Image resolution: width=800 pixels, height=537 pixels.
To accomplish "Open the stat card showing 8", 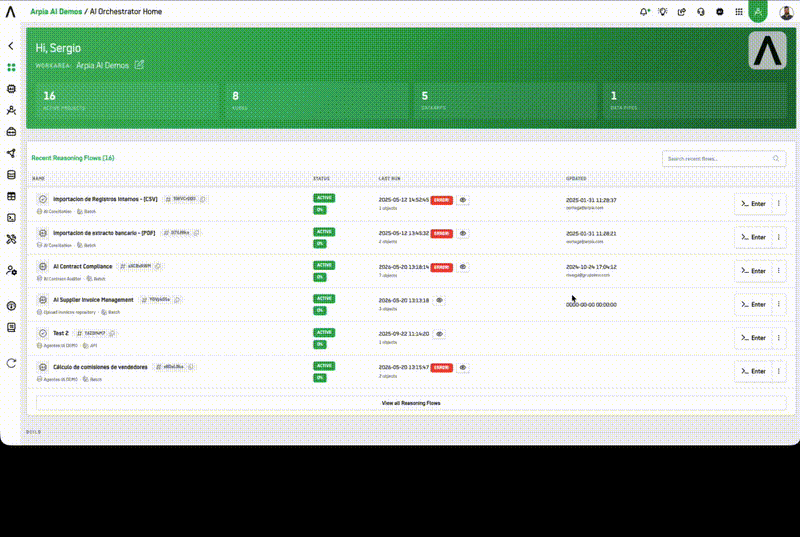I will click(x=316, y=101).
